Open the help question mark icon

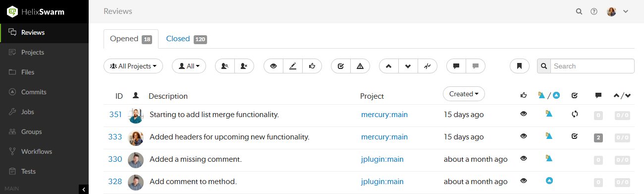[594, 11]
